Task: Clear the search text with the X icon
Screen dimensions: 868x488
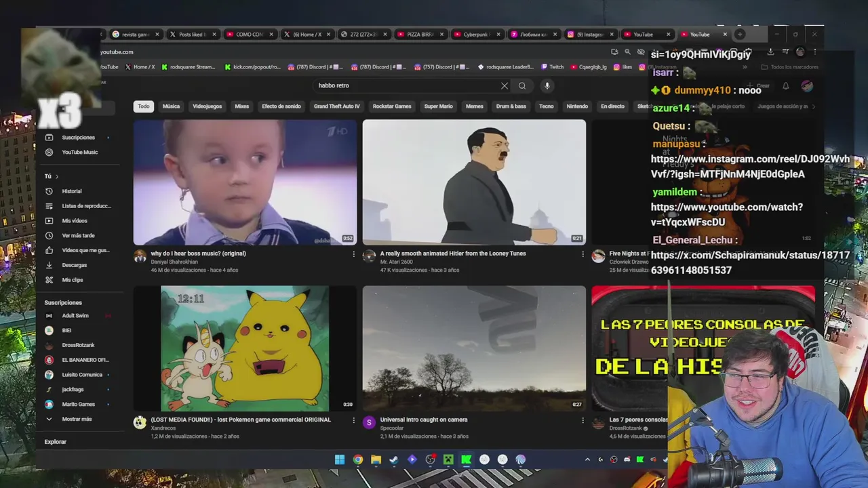Action: point(505,86)
